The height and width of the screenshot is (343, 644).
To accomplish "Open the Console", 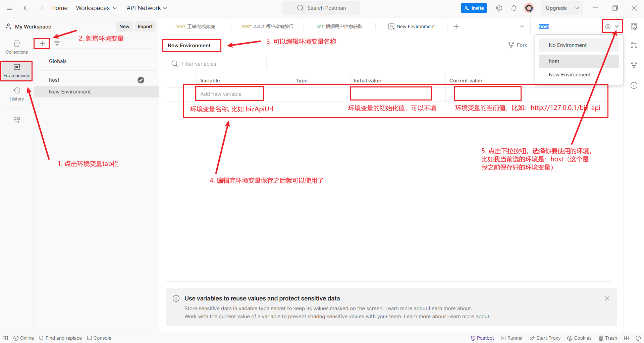I will 99,338.
